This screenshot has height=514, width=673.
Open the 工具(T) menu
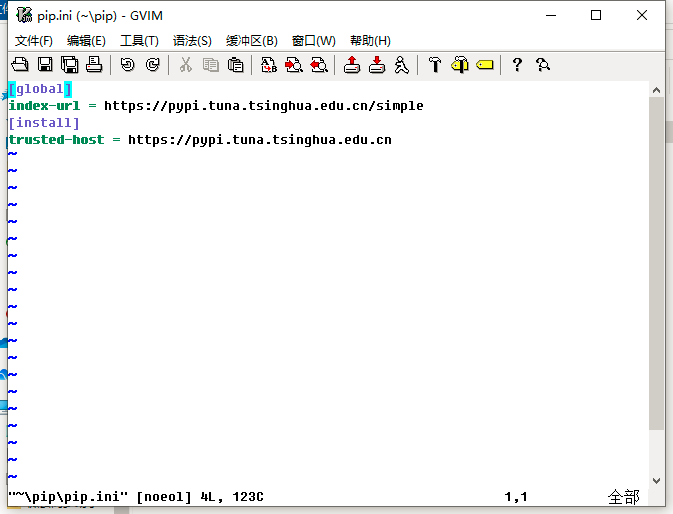[x=139, y=41]
